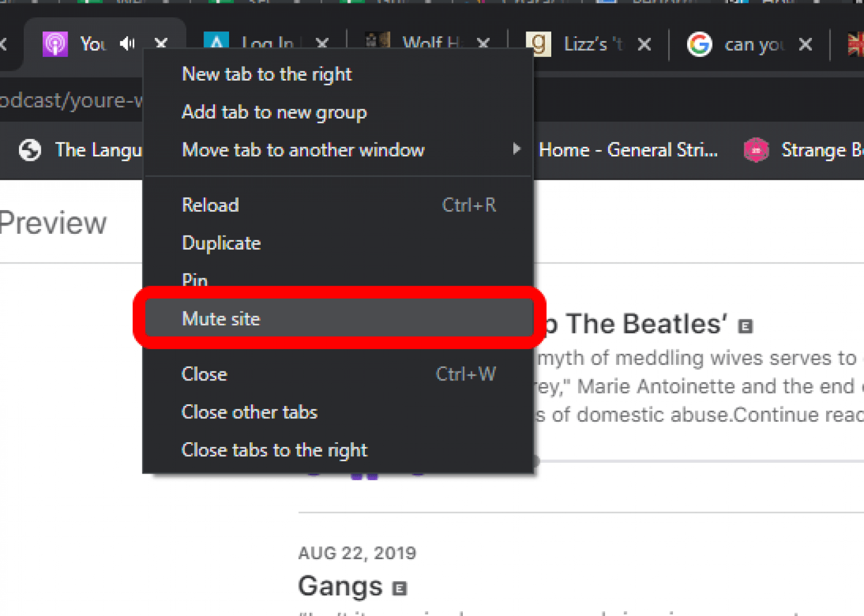The image size is (864, 616).
Task: Select New tab to the right
Action: pyautogui.click(x=267, y=74)
